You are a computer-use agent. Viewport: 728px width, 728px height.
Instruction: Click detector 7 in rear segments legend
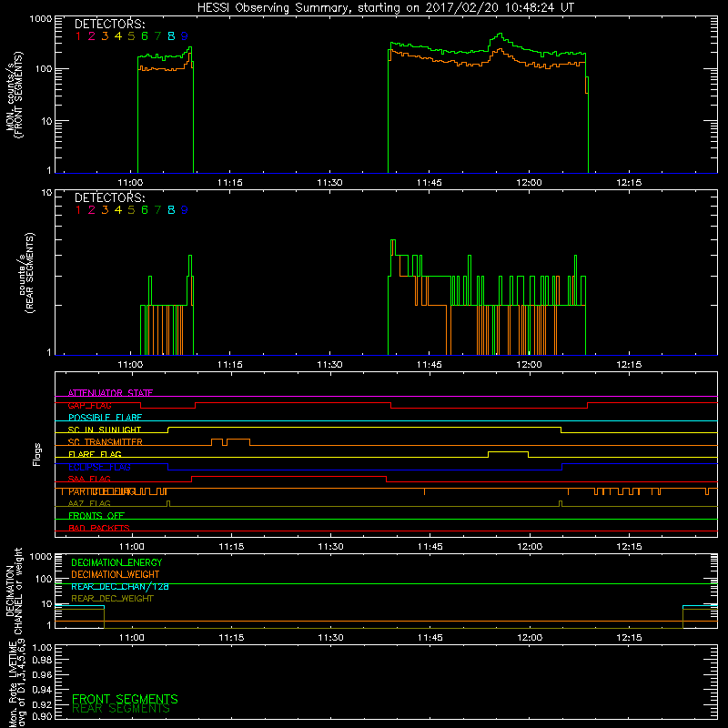point(157,210)
